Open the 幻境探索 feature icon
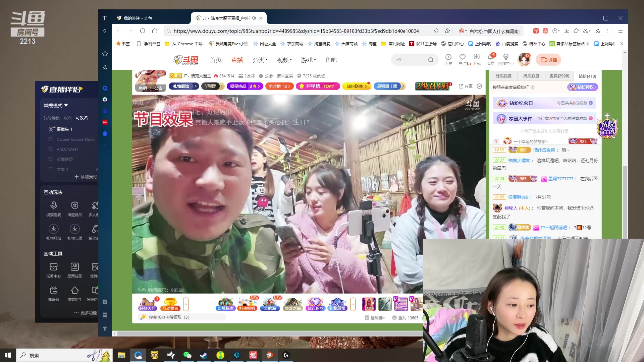This screenshot has height=362, width=644. (225, 304)
